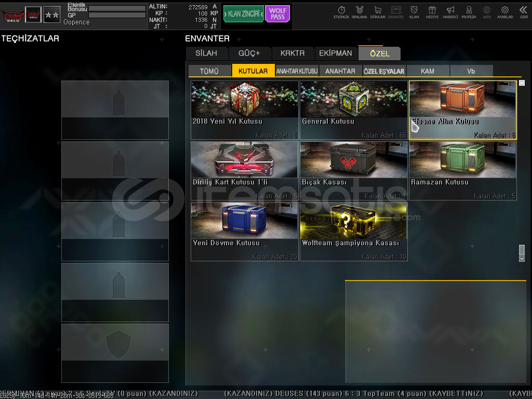Select the Bıçak Kasası item
The width and height of the screenshot is (532, 399).
coord(353,170)
